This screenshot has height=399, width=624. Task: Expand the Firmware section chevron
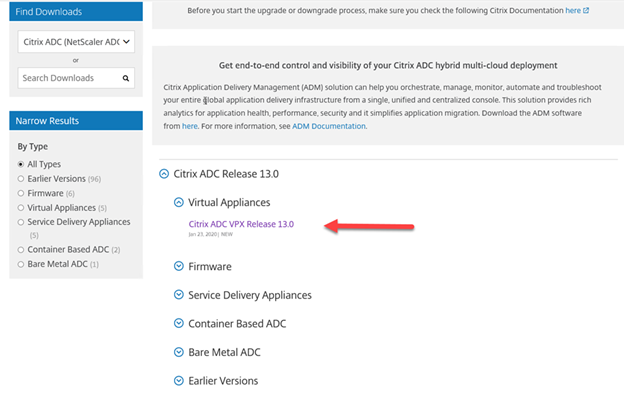pyautogui.click(x=179, y=266)
